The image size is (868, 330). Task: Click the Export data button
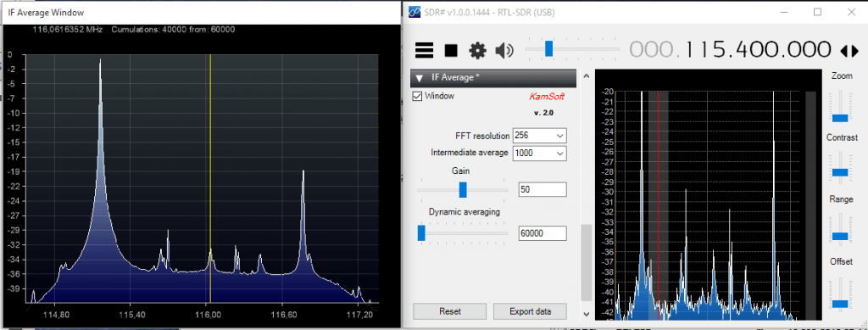pyautogui.click(x=530, y=311)
